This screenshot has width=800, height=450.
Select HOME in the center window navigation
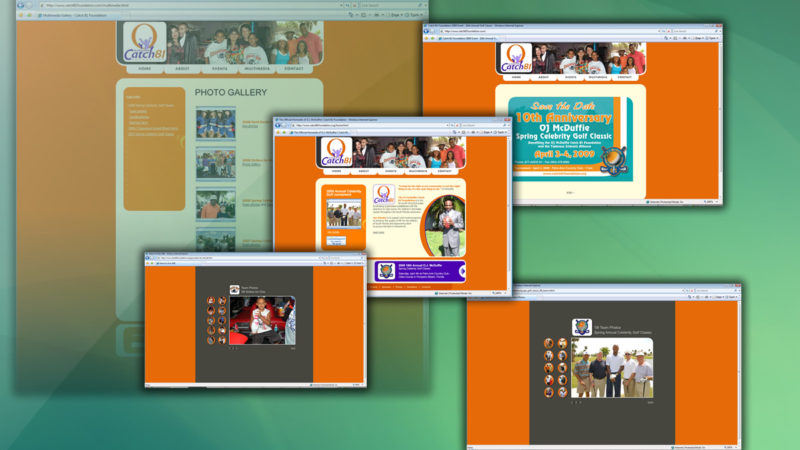pos(336,171)
